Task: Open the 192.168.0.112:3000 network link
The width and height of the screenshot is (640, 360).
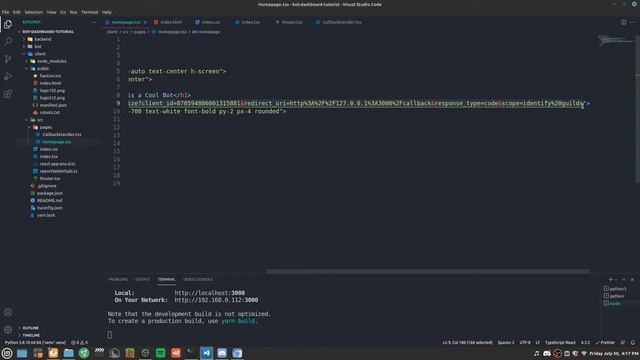Action: click(x=216, y=300)
